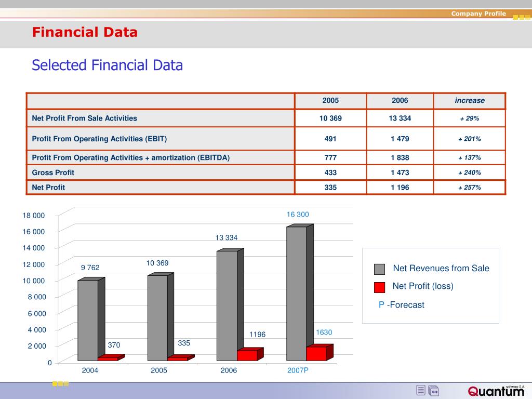
Task: Click the '+ 201%' increase cell
Action: [x=470, y=139]
